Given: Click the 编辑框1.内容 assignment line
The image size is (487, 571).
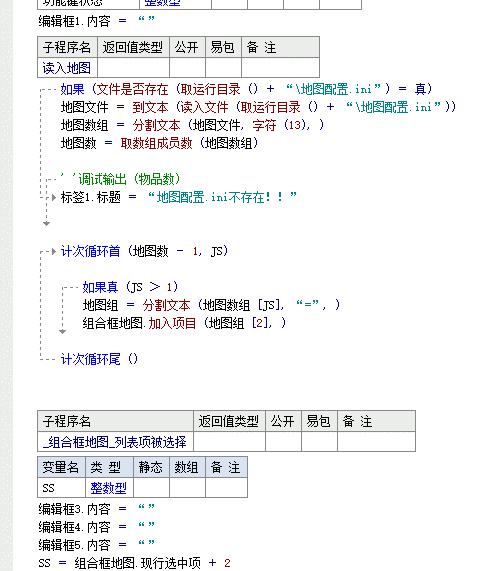Looking at the screenshot, I should (x=97, y=21).
